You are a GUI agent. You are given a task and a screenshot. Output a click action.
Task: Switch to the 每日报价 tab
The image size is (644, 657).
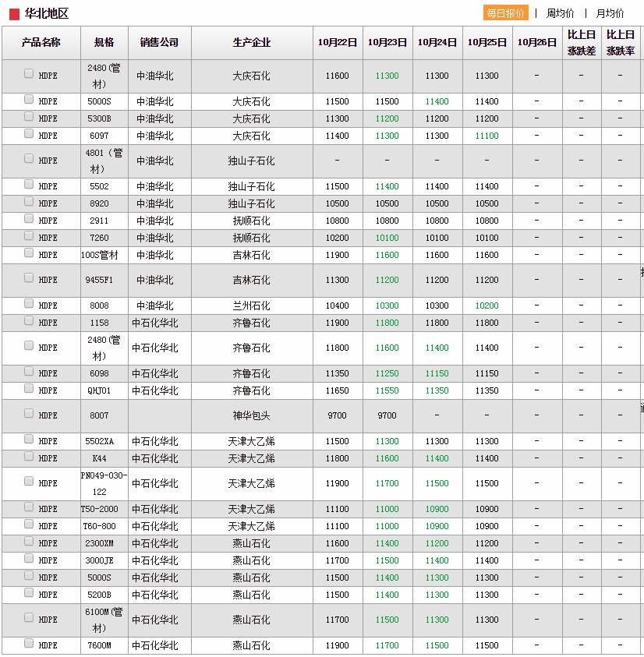pos(506,13)
